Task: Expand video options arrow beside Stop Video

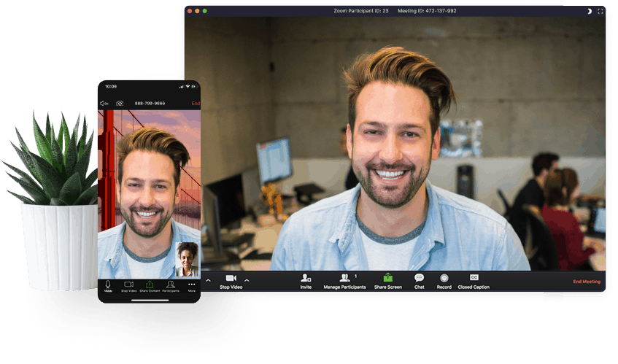Action: [247, 280]
